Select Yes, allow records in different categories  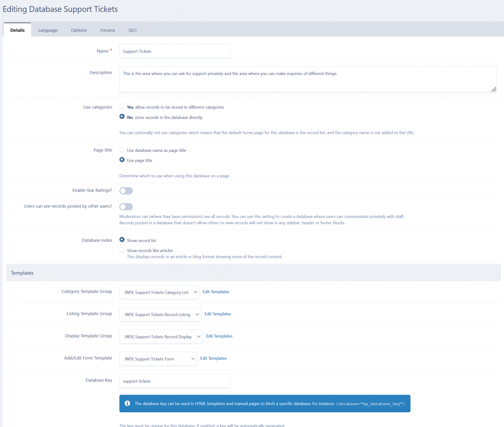(122, 106)
